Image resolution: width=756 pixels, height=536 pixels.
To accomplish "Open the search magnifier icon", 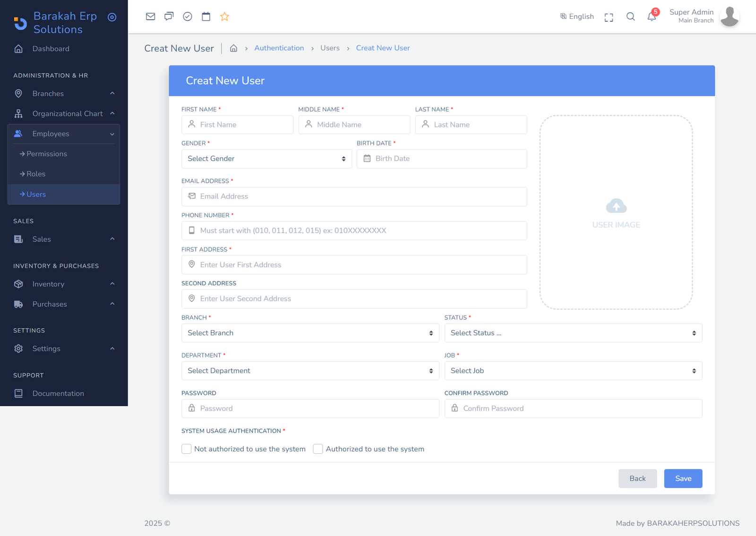I will [630, 17].
